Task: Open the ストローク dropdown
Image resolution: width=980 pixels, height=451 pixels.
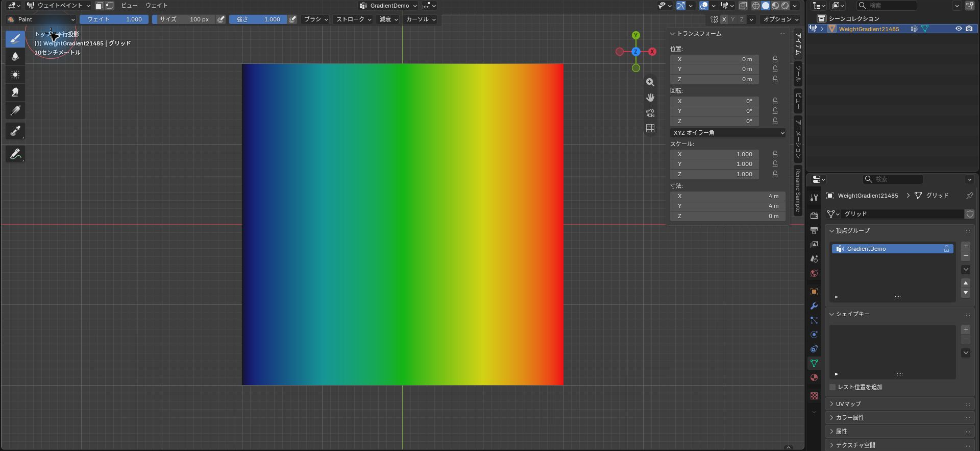Action: click(x=354, y=19)
